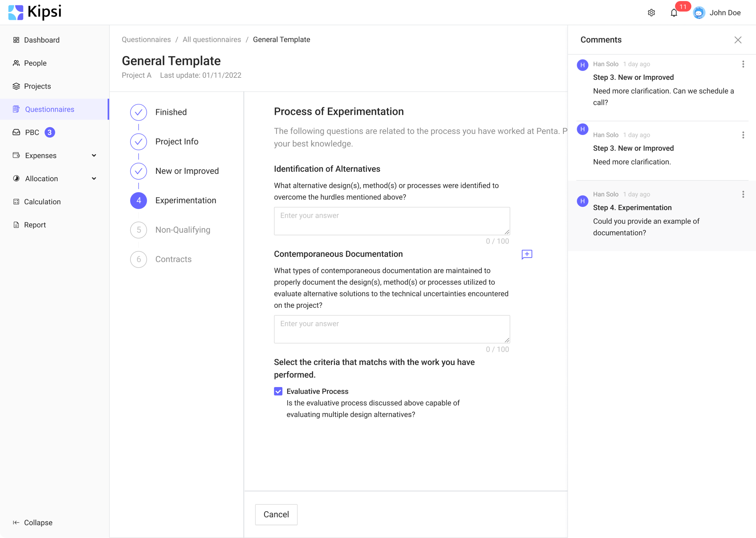This screenshot has height=538, width=756.
Task: Select the People section icon
Action: pos(16,63)
